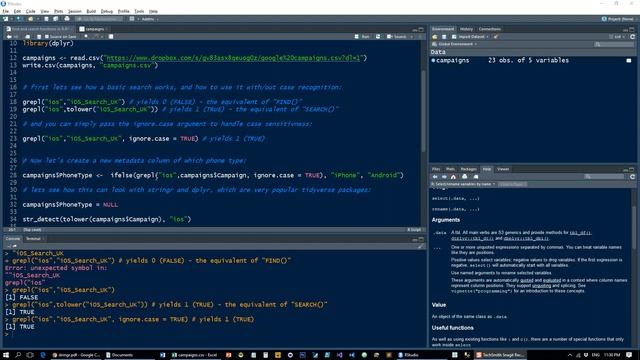Open the Session menu
This screenshot has width=640, height=360.
(x=74, y=11)
